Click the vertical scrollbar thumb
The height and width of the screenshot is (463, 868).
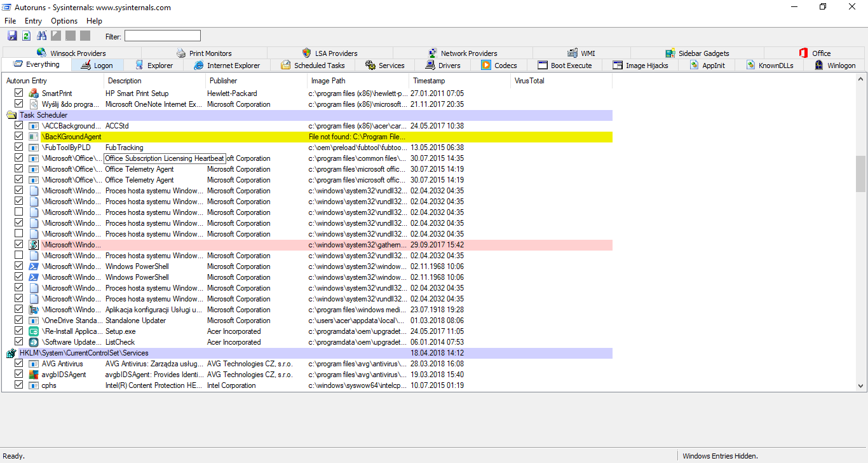(x=861, y=174)
